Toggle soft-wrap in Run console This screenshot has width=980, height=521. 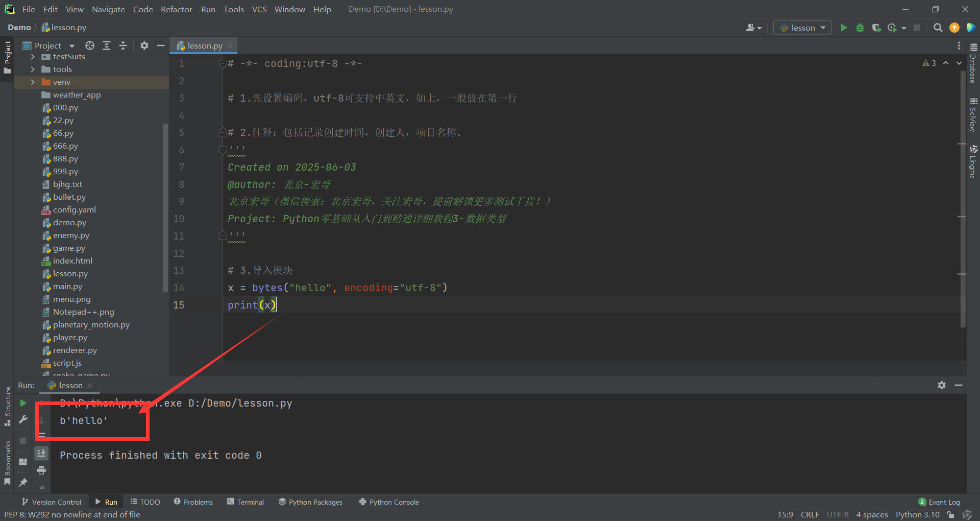tap(41, 436)
